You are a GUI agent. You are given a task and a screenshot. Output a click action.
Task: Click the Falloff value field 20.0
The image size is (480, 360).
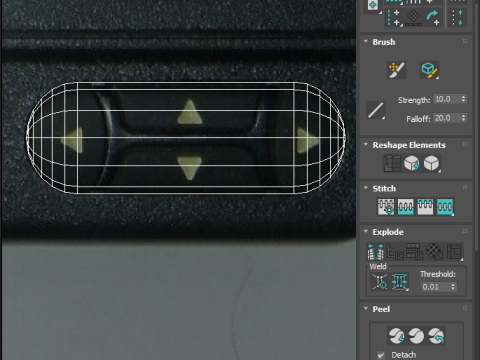click(447, 118)
